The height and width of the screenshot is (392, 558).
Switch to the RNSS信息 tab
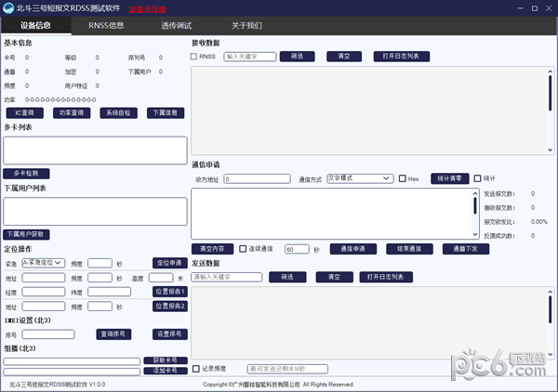point(106,25)
